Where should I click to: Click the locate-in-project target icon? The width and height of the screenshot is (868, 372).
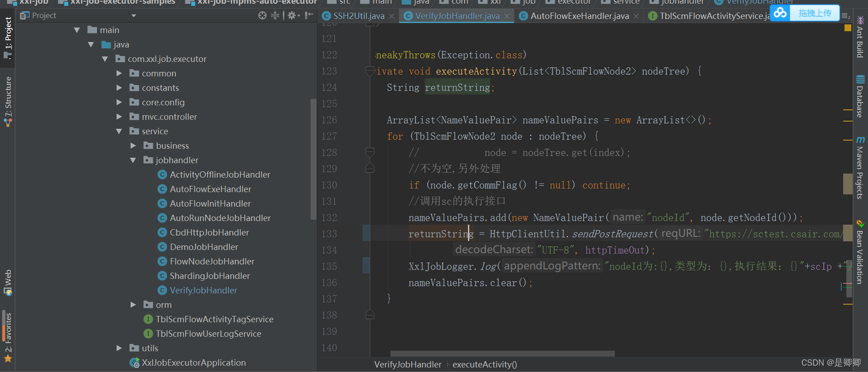(262, 15)
